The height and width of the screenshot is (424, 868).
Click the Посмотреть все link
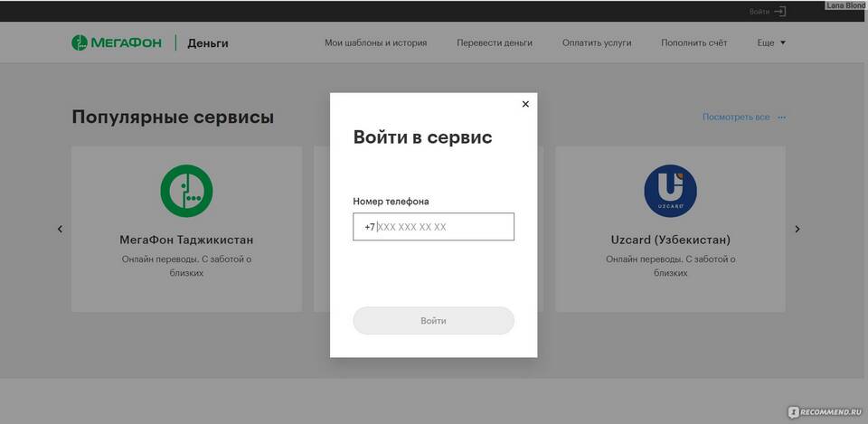pyautogui.click(x=736, y=118)
